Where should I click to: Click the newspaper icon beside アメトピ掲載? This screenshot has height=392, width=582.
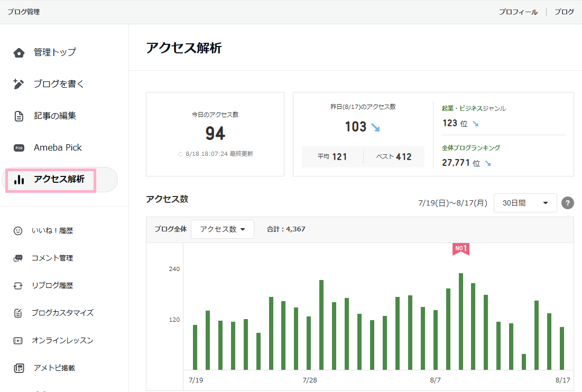coord(19,368)
